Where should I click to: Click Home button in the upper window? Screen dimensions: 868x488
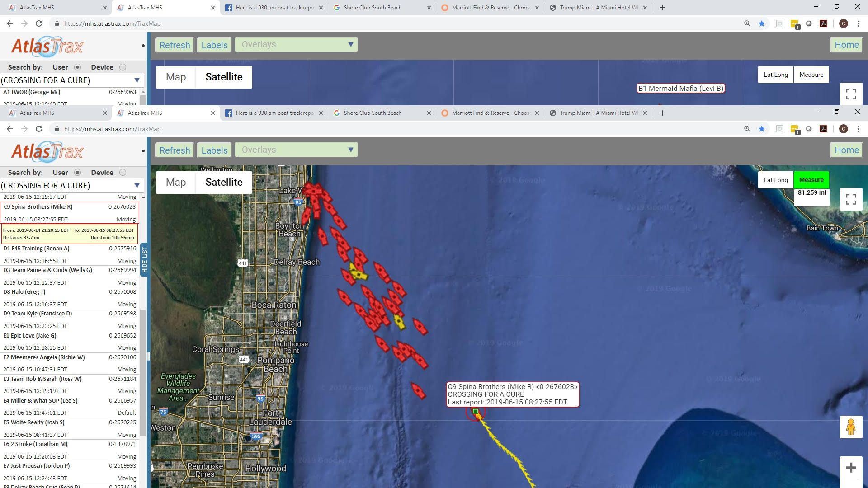point(846,45)
